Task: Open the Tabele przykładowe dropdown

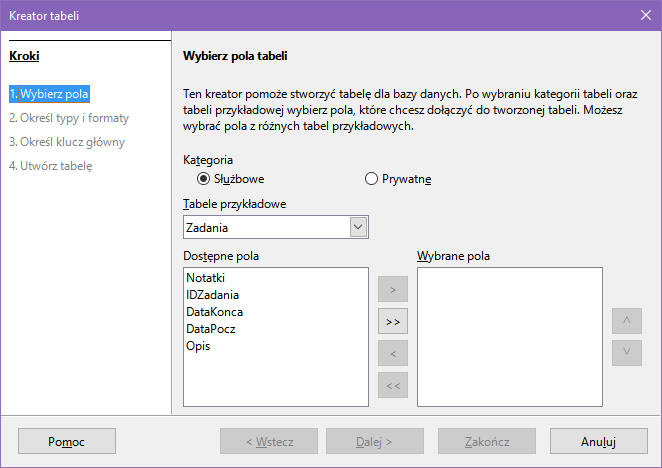Action: pos(359,227)
